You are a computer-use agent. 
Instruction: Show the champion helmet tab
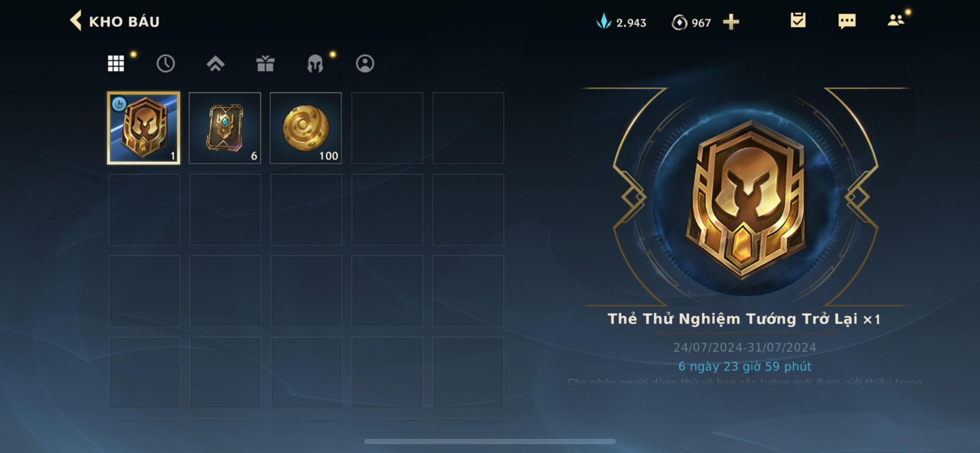tap(315, 63)
